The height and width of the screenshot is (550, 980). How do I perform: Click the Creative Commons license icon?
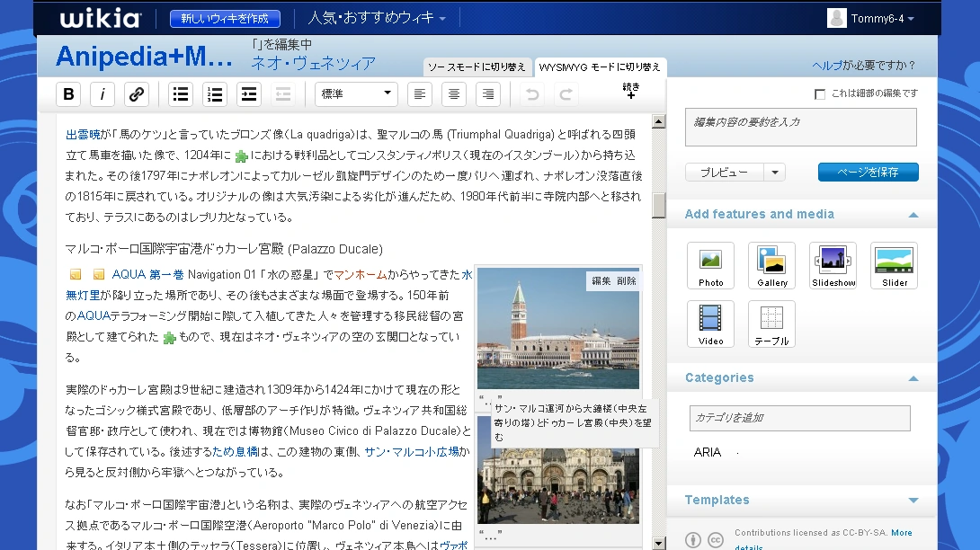[x=716, y=539]
